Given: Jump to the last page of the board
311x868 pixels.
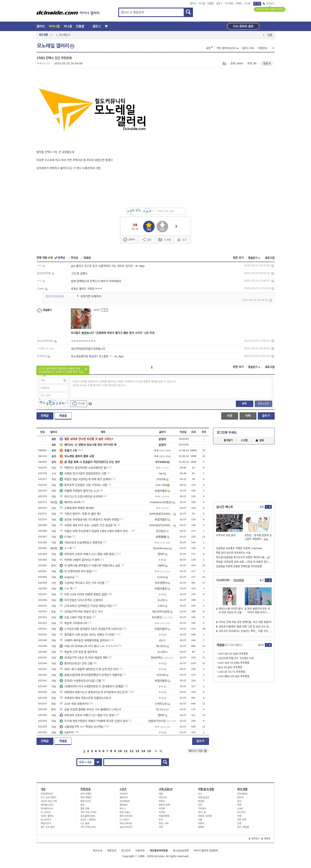Looking at the screenshot, I should pos(161,751).
